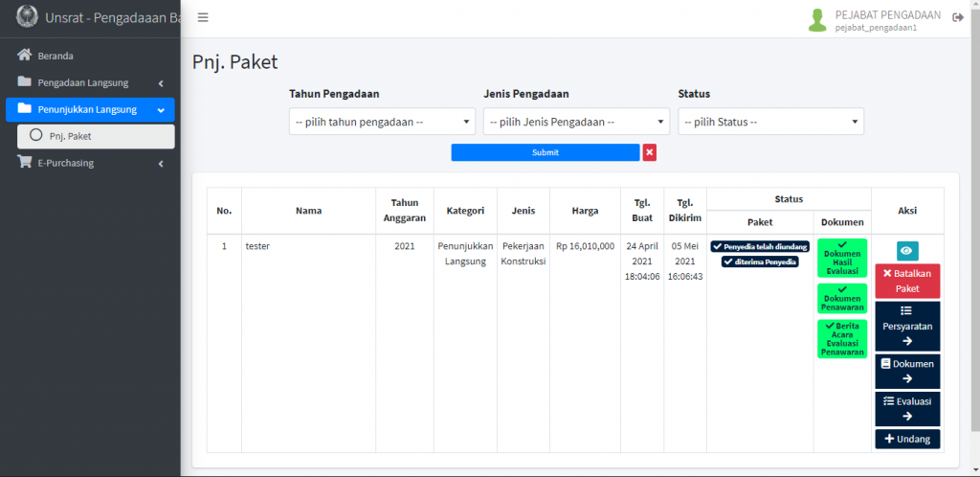The height and width of the screenshot is (477, 980).
Task: Open the Dokumen action button
Action: [x=907, y=371]
